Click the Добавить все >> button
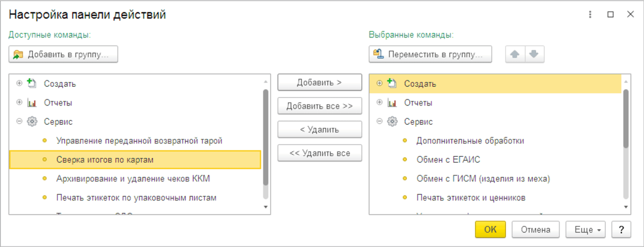 tap(320, 106)
